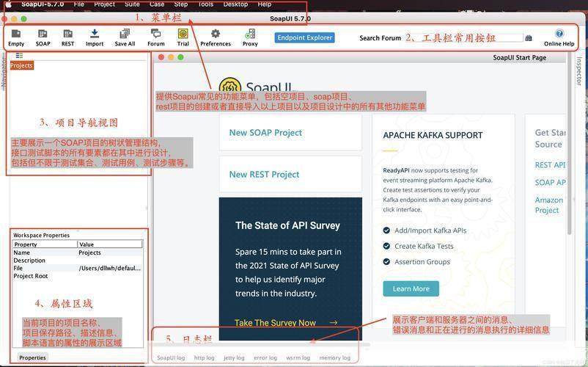Open the Tools menu
The height and width of the screenshot is (367, 588).
pyautogui.click(x=205, y=4)
